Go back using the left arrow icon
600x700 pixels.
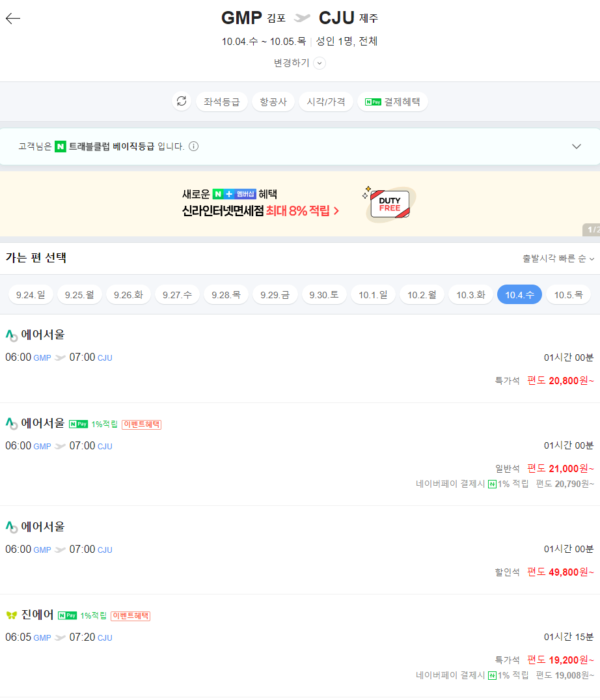coord(13,18)
